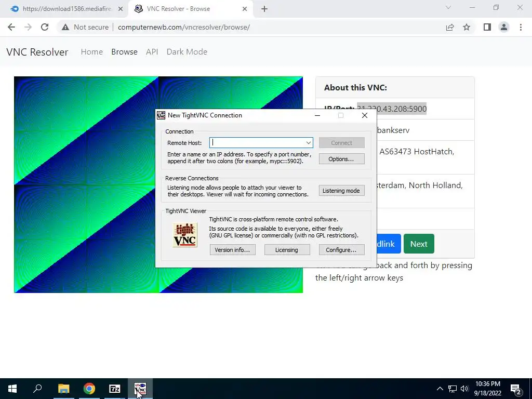Click TightVNC dialog title bar icon
532x399 pixels.
tap(161, 115)
